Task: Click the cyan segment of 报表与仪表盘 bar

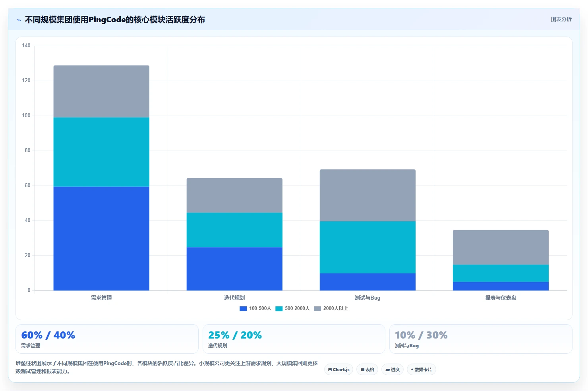Action: pyautogui.click(x=501, y=273)
